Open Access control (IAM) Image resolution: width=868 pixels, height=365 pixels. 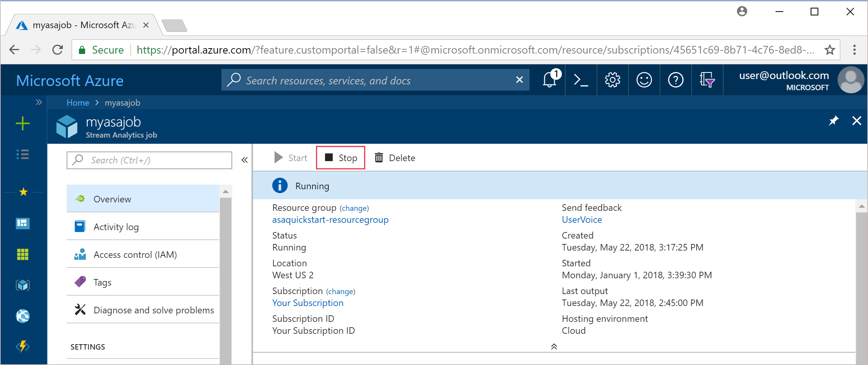tap(143, 254)
